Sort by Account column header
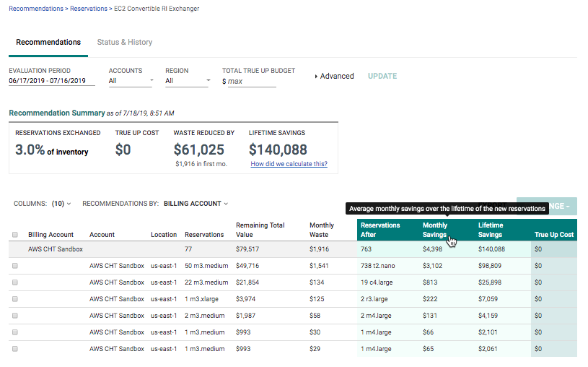 pyautogui.click(x=102, y=235)
